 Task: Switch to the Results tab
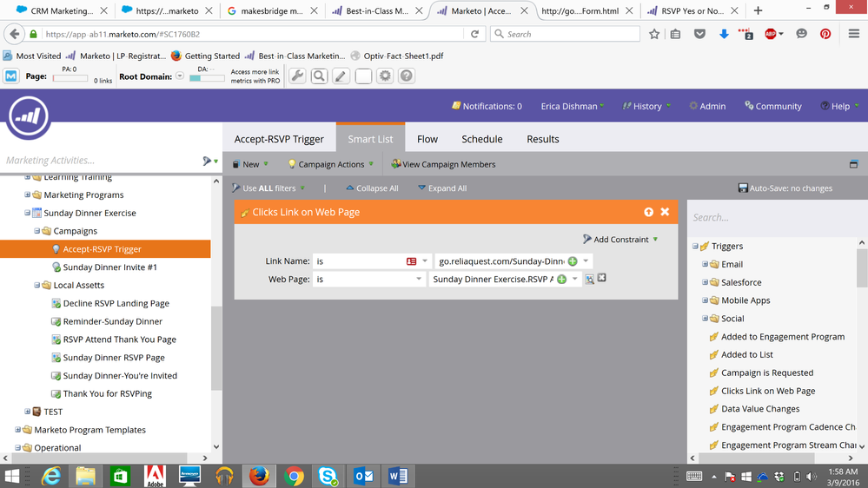tap(542, 139)
